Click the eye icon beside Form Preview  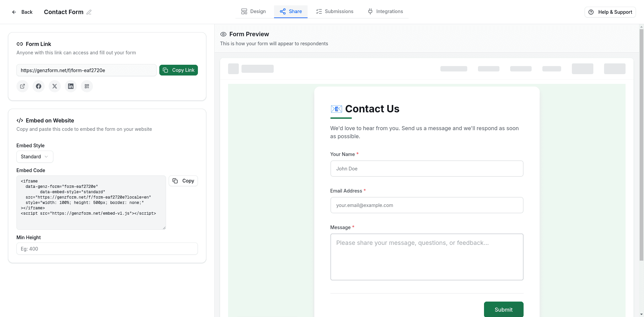tap(223, 34)
